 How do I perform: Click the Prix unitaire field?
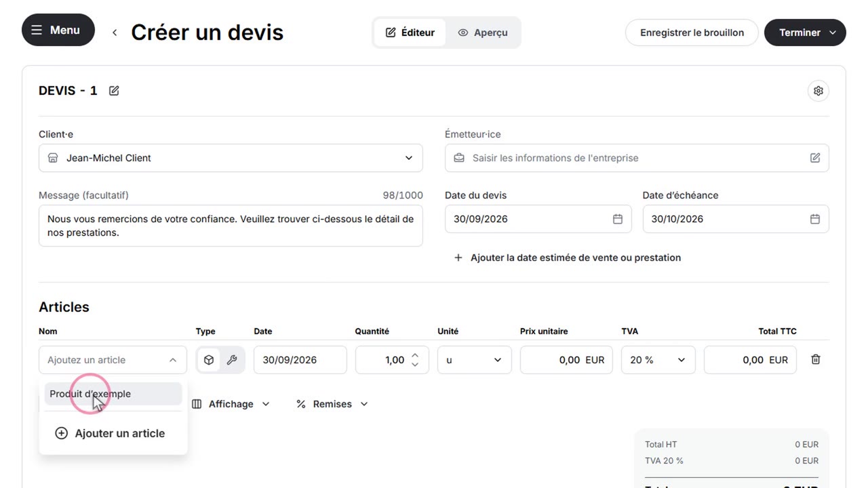(567, 360)
